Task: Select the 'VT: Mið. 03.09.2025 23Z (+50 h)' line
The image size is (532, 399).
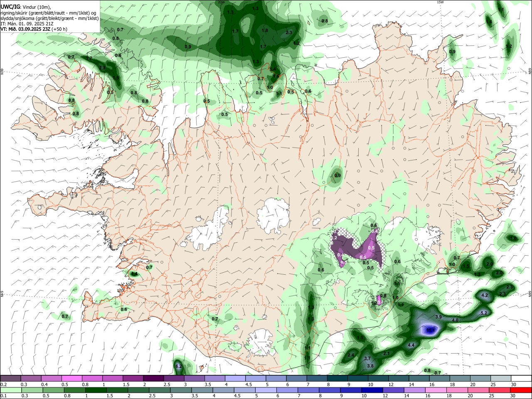Action: pos(34,29)
